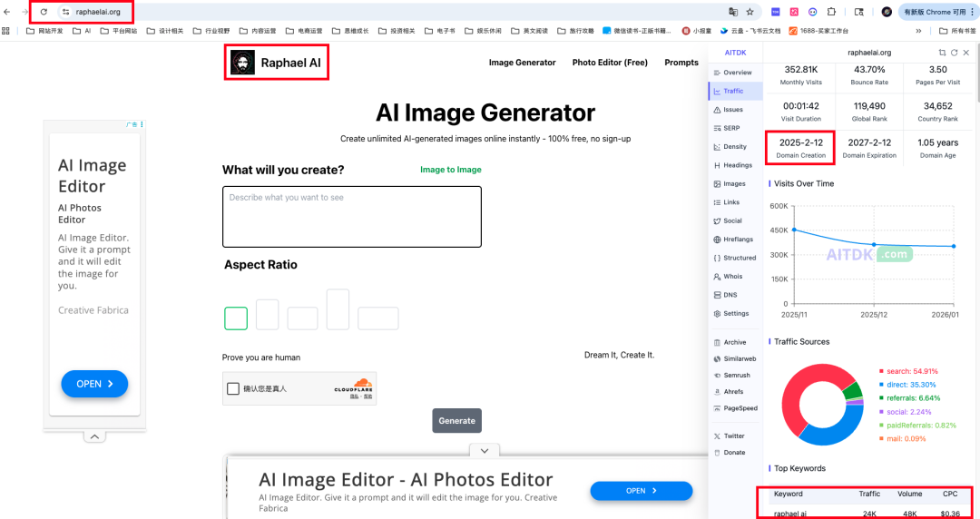Click the round robot-face extension icon

point(812,12)
